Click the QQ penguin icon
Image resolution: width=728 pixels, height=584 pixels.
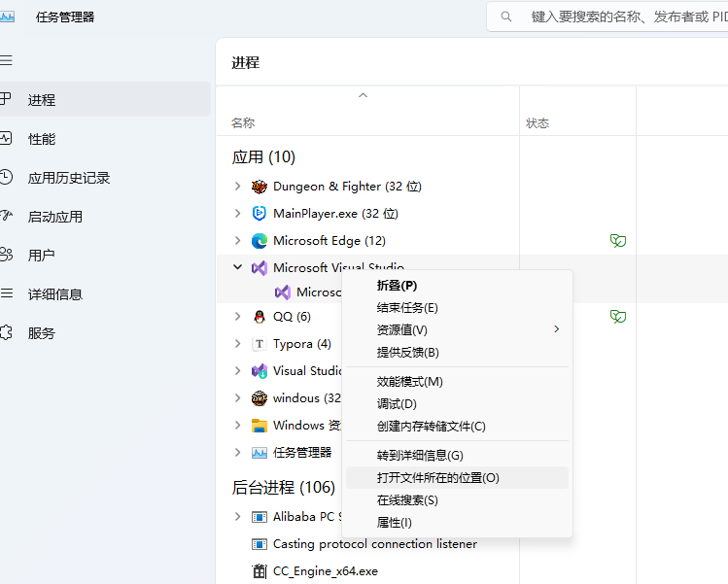coord(260,317)
